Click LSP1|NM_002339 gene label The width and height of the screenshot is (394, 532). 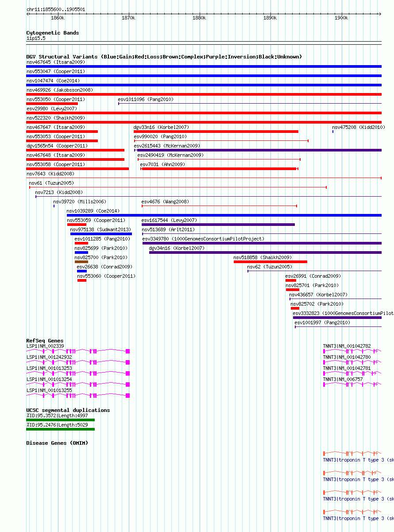click(45, 346)
